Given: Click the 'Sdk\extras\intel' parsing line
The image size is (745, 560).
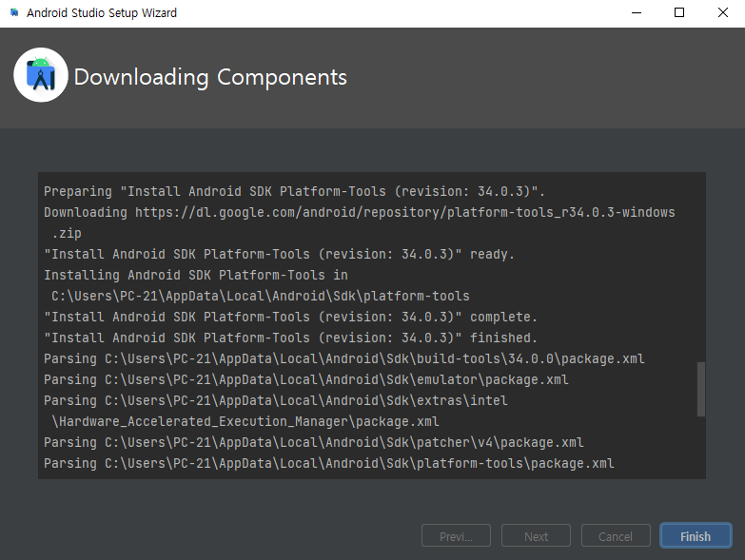Looking at the screenshot, I should (276, 400).
